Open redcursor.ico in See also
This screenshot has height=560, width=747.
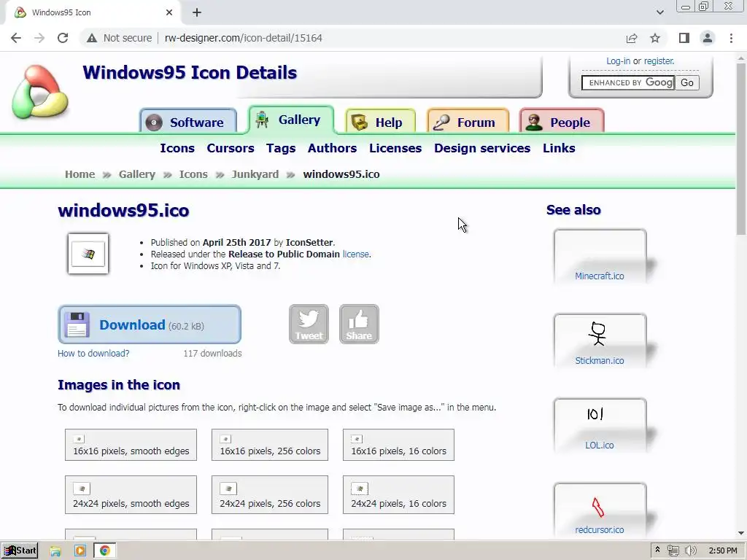pos(600,530)
